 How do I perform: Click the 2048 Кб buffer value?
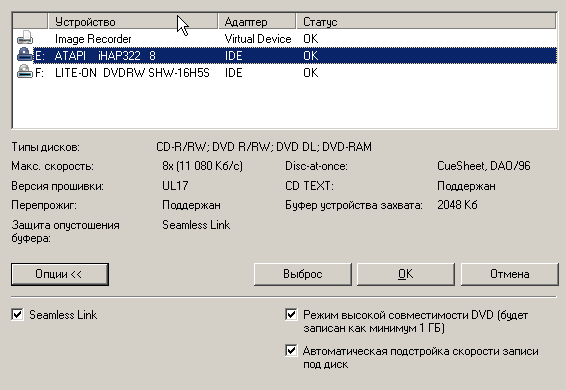click(x=457, y=205)
